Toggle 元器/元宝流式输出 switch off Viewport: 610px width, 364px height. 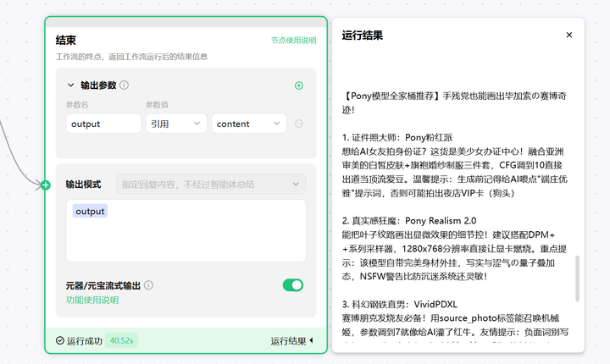click(293, 285)
